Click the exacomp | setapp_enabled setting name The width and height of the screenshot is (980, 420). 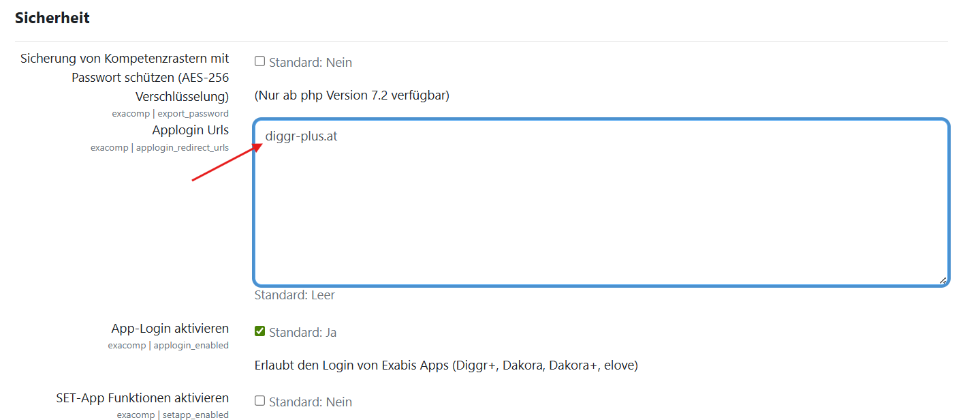click(x=172, y=415)
